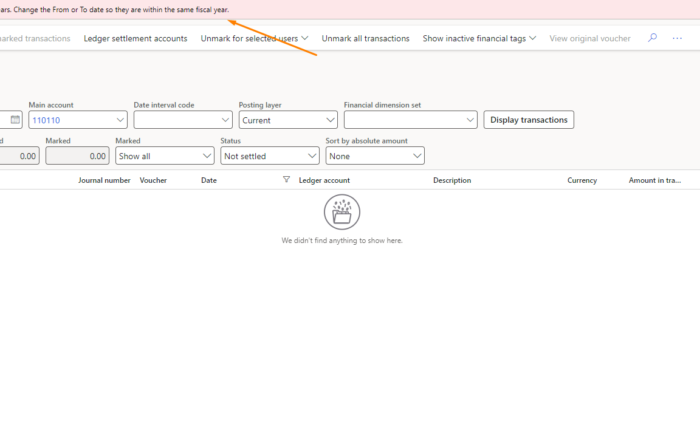
Task: Open the calendar date picker icon
Action: (x=15, y=120)
